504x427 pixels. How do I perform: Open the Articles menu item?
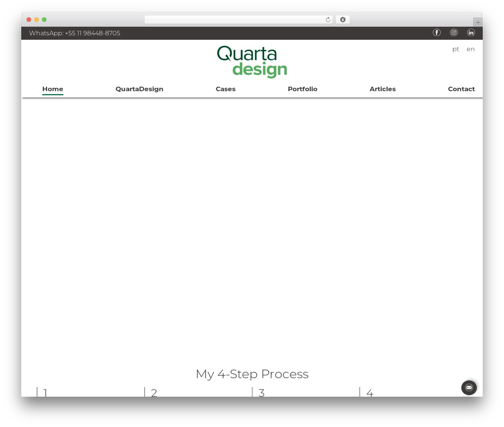[x=383, y=89]
